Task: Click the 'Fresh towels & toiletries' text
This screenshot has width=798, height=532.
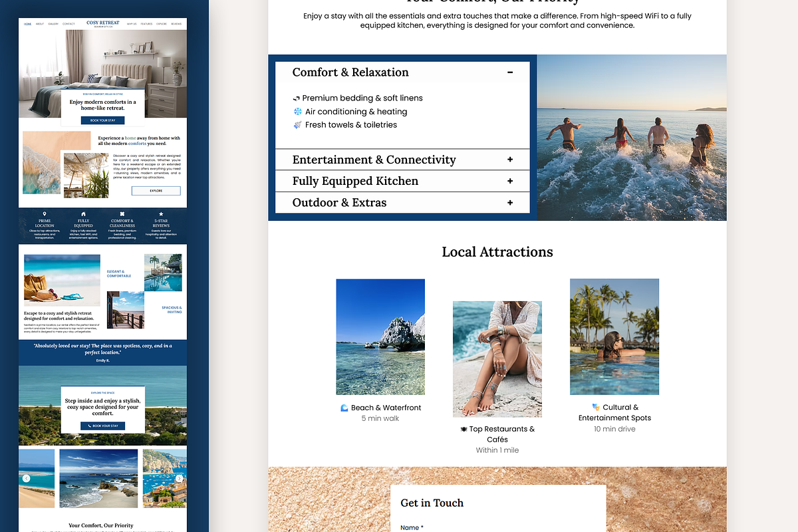Action: [x=351, y=125]
